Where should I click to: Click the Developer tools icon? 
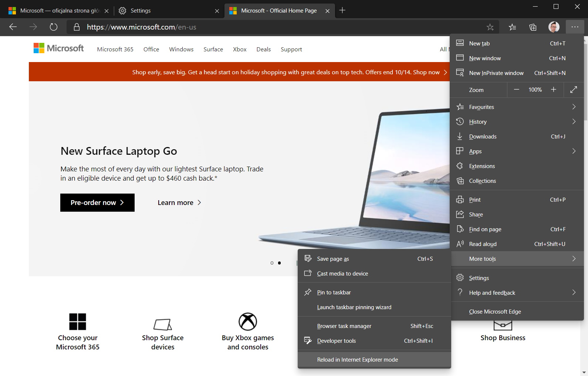308,341
